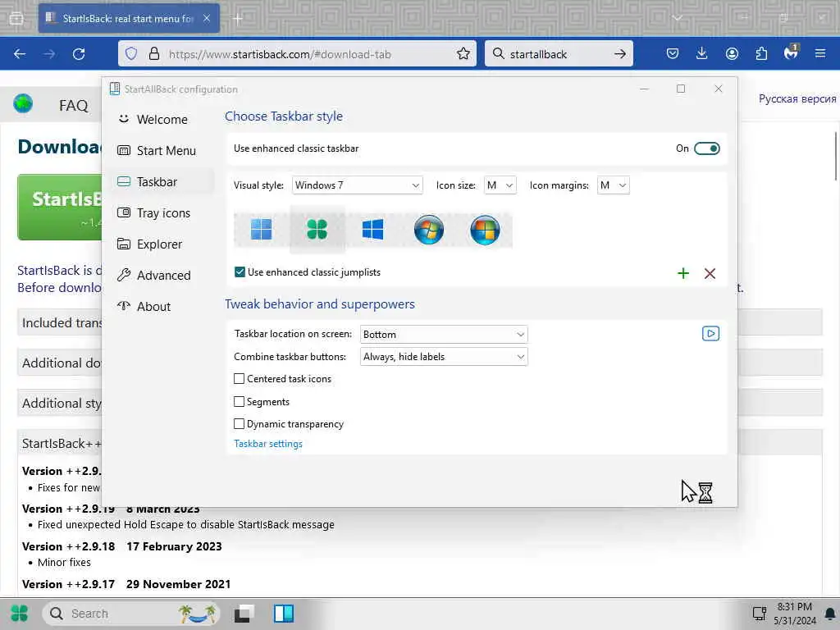This screenshot has width=840, height=630.
Task: Choose the Windows 11 start button icon
Action: pos(262,230)
